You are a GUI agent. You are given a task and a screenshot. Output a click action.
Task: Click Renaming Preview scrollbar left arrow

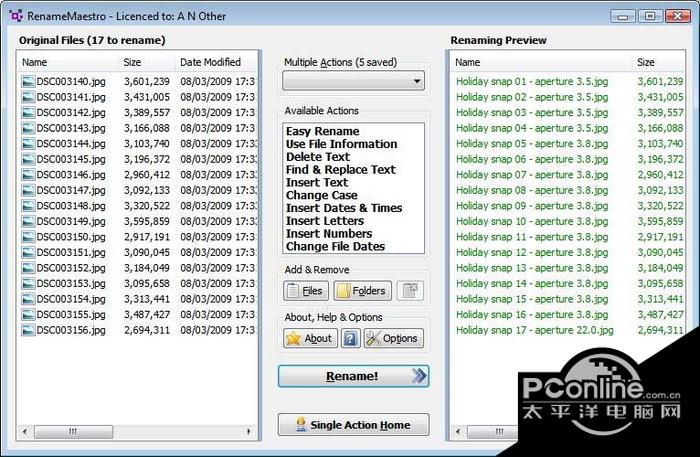[x=458, y=432]
